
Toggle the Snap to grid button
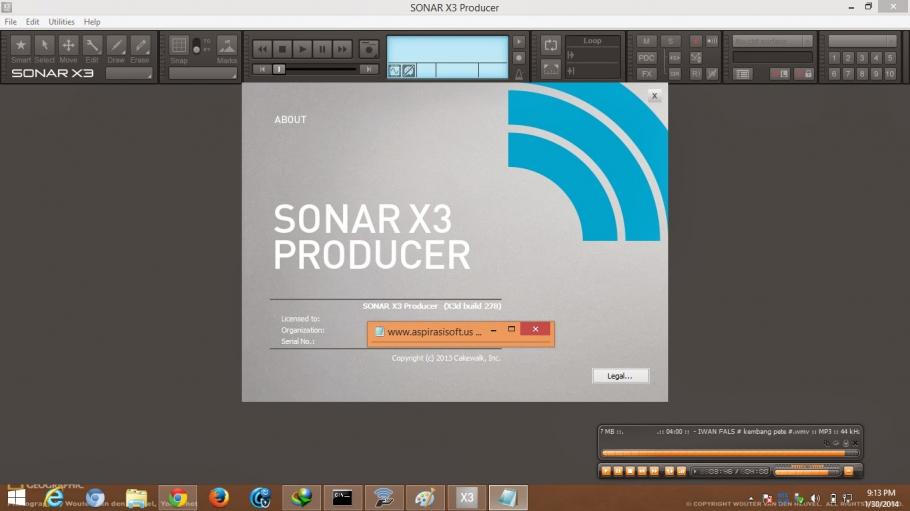tap(179, 45)
